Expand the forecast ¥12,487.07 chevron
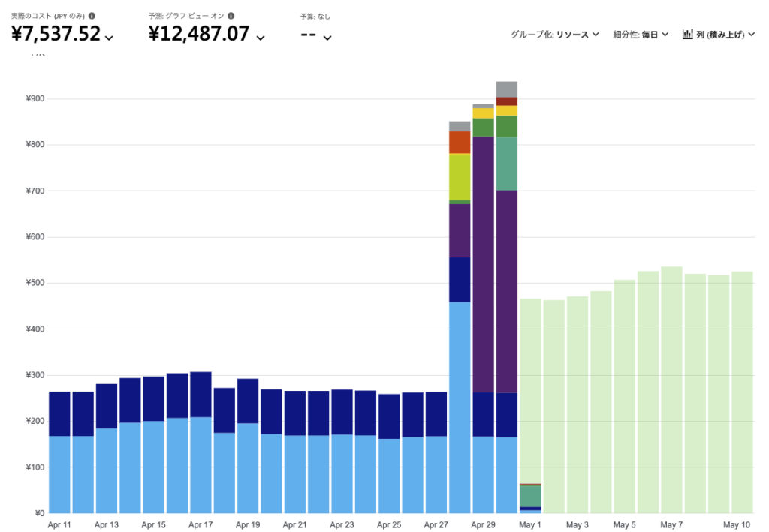This screenshot has width=769, height=532. click(260, 37)
